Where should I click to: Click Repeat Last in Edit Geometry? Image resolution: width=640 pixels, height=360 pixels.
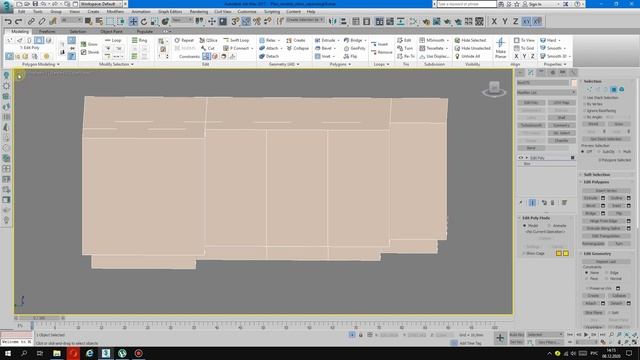click(x=606, y=262)
